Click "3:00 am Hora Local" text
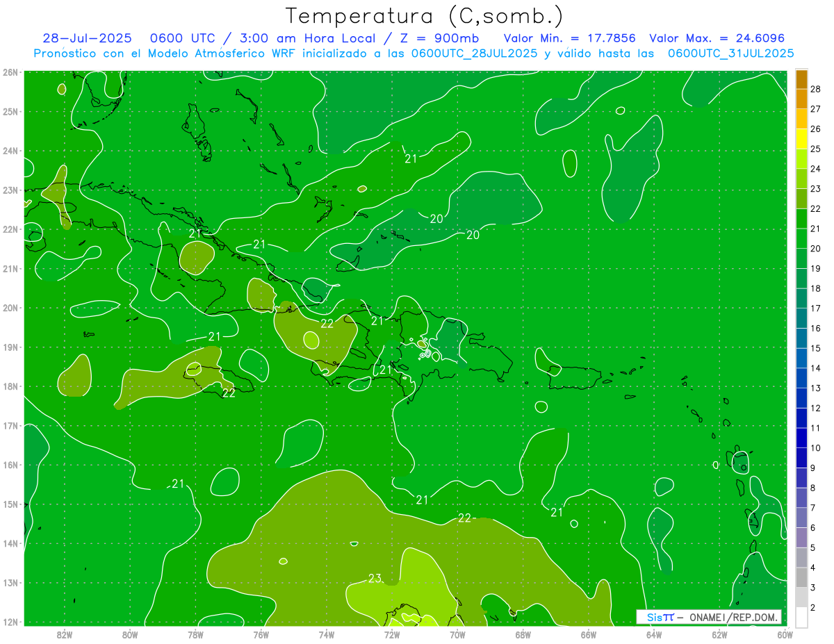834x644 pixels. pos(308,38)
